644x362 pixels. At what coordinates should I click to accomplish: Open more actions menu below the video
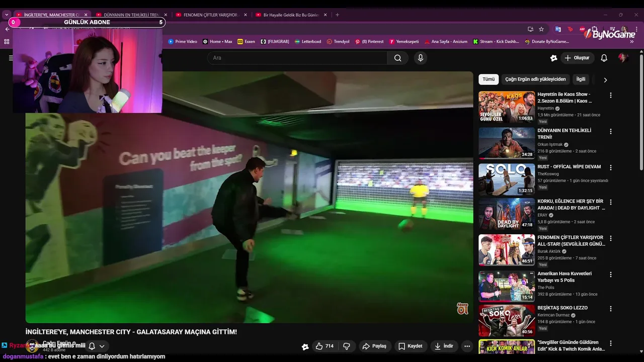[467, 346]
